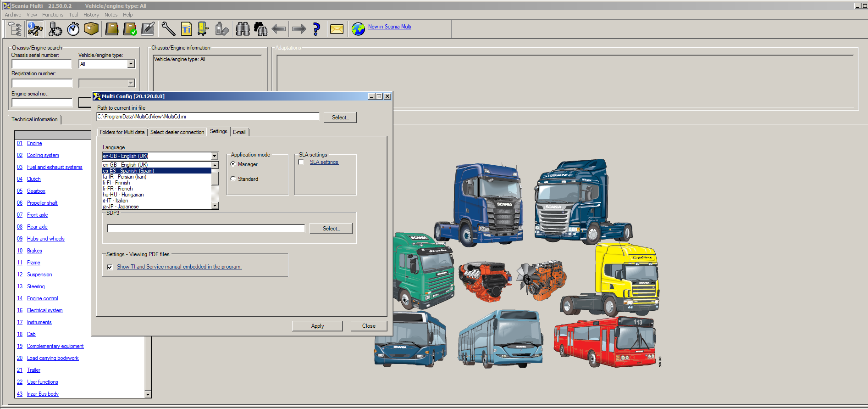Open the Help menu
Screen dimensions: 868x409
127,15
